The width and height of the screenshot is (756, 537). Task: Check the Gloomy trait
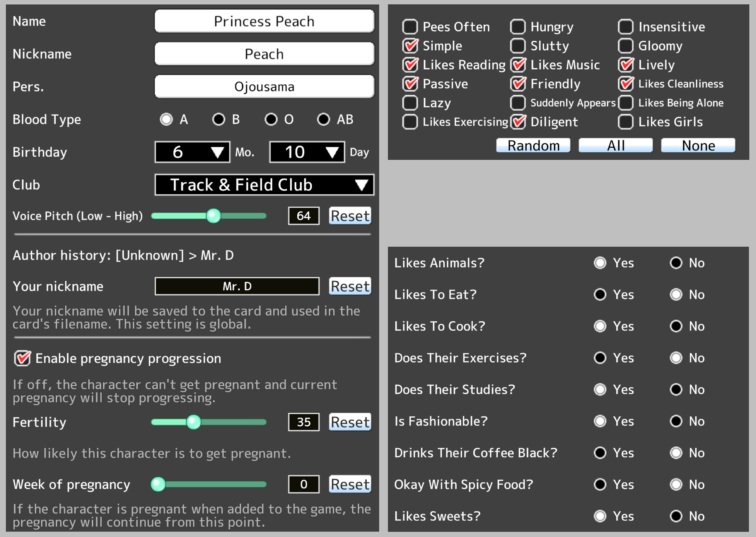click(x=626, y=46)
